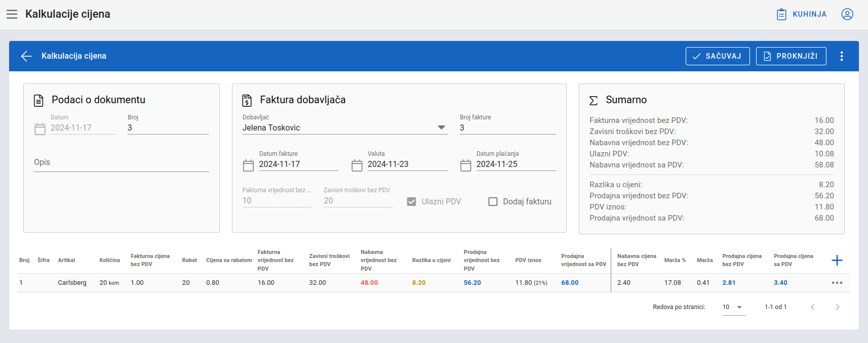The image size is (868, 343).
Task: Click the 2.81 prodajna cijena cell
Action: (x=729, y=283)
